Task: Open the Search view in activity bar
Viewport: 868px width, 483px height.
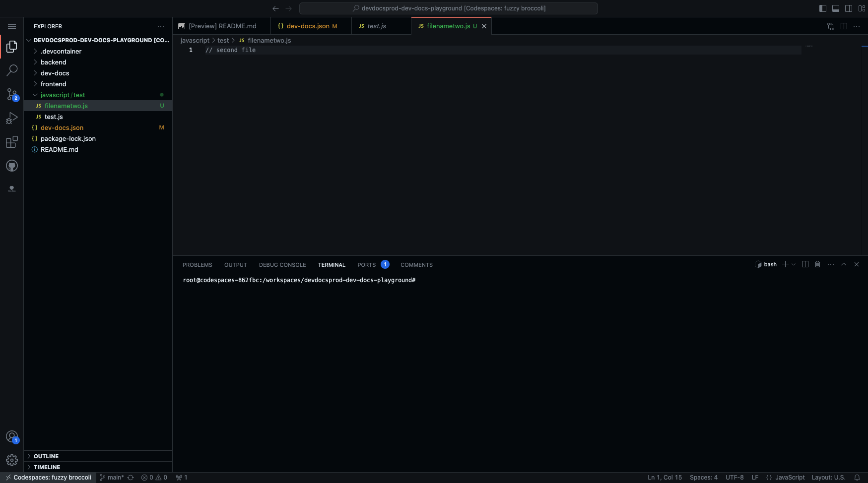Action: 12,70
